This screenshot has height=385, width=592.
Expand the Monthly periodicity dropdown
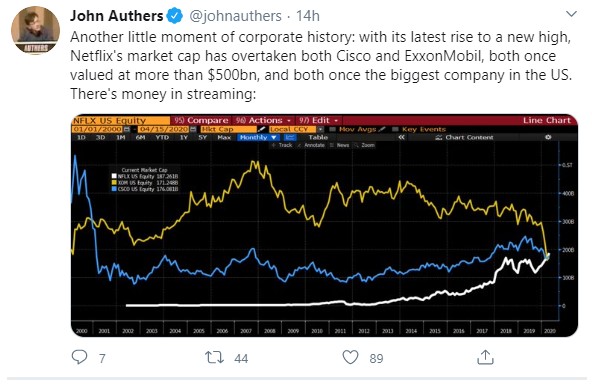pyautogui.click(x=258, y=137)
